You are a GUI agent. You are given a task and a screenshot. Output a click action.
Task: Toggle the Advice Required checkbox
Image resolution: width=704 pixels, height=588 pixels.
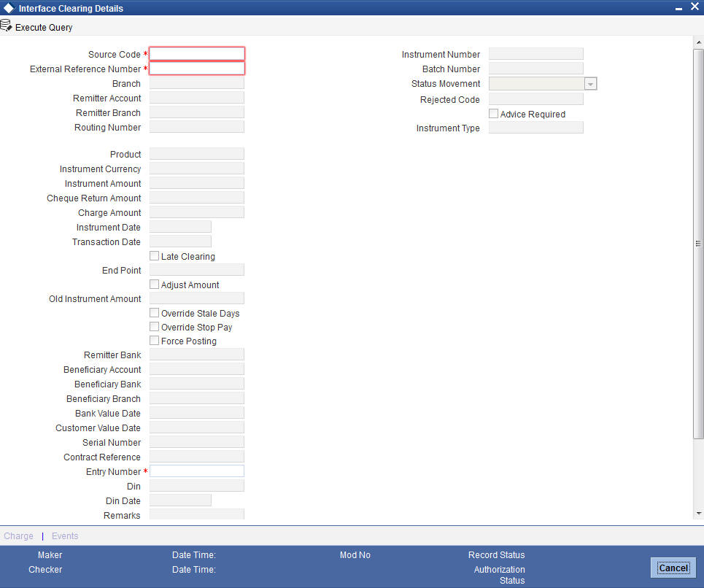coord(493,114)
